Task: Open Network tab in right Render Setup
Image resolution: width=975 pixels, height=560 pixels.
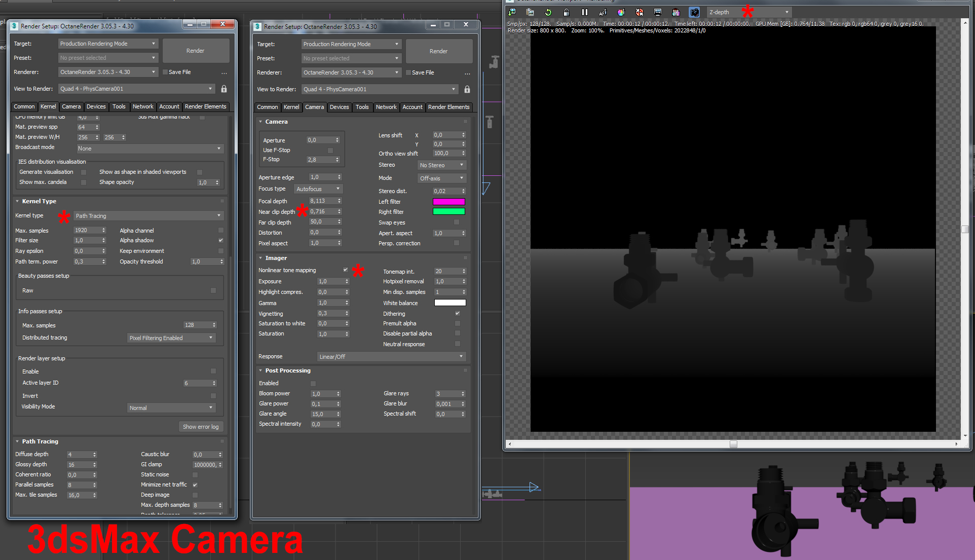Action: point(386,107)
